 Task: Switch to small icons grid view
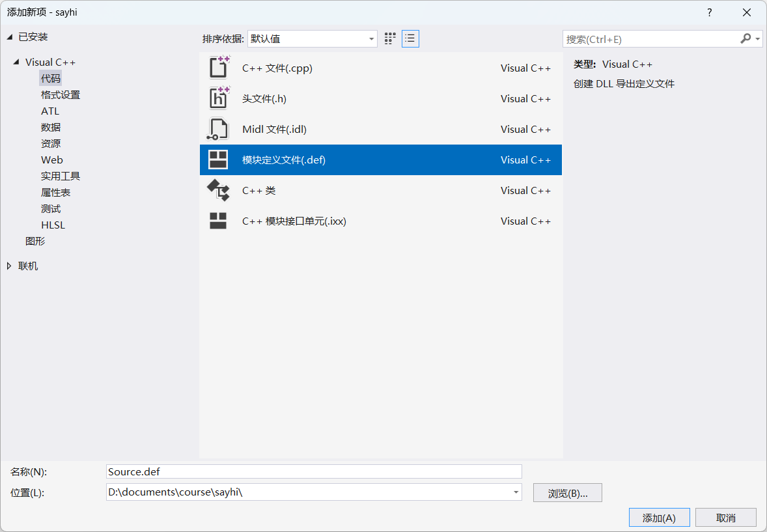coord(390,38)
